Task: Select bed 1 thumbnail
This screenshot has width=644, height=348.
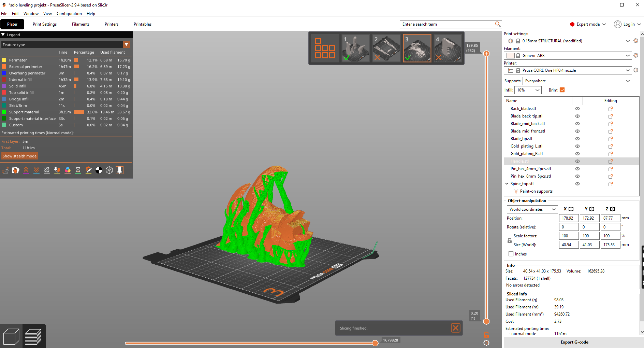Action: point(355,48)
